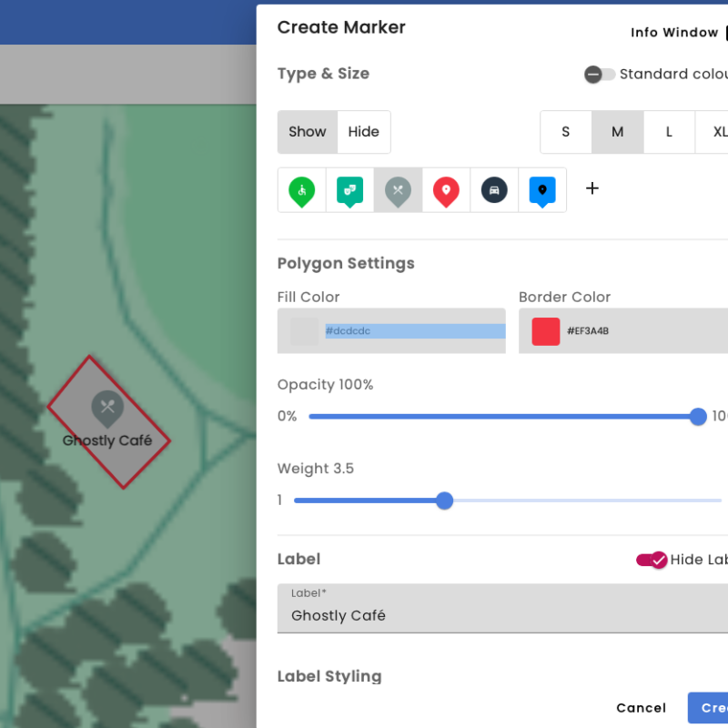Toggle the Standard colour switch
This screenshot has height=728, width=728.
pyautogui.click(x=600, y=75)
